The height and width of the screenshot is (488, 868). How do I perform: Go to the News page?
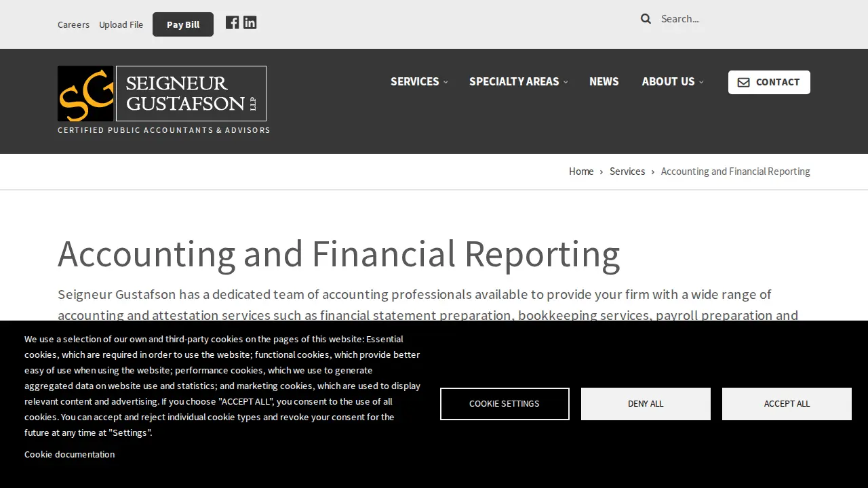604,81
